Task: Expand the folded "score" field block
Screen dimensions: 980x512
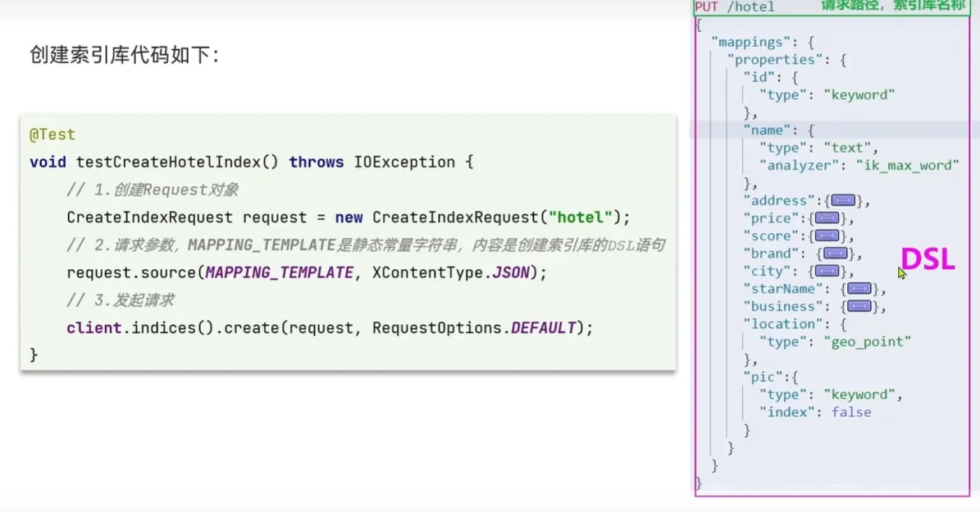Action: pyautogui.click(x=827, y=236)
